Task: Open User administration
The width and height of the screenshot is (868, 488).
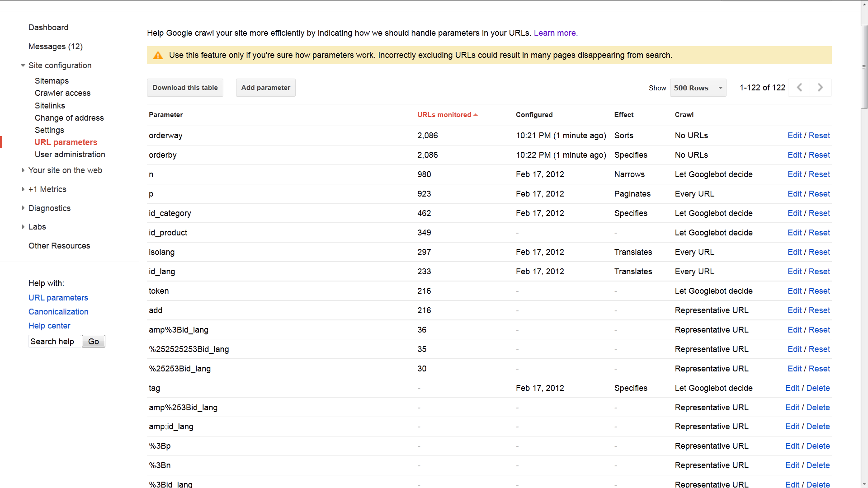Action: [x=70, y=155]
